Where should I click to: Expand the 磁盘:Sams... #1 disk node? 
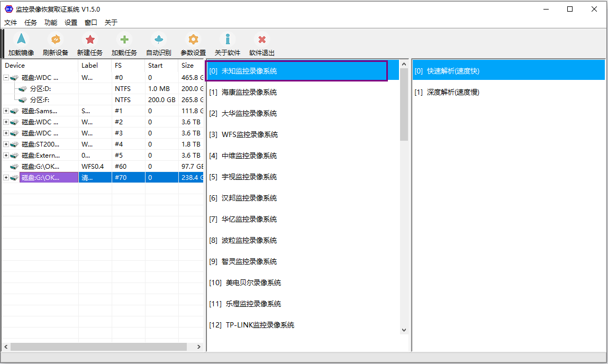[x=6, y=111]
